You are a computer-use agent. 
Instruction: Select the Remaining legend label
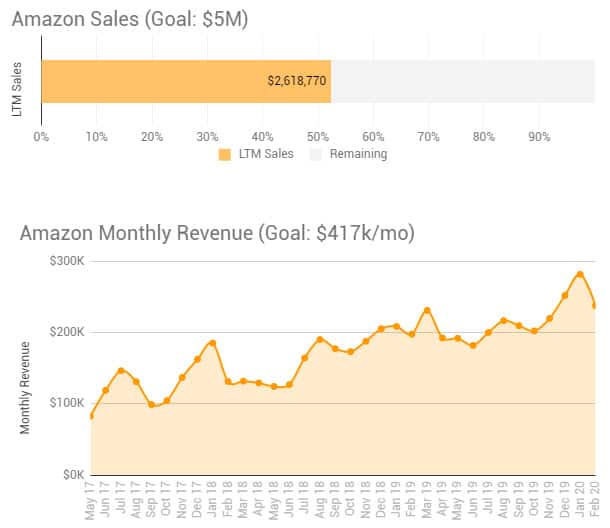coord(360,154)
